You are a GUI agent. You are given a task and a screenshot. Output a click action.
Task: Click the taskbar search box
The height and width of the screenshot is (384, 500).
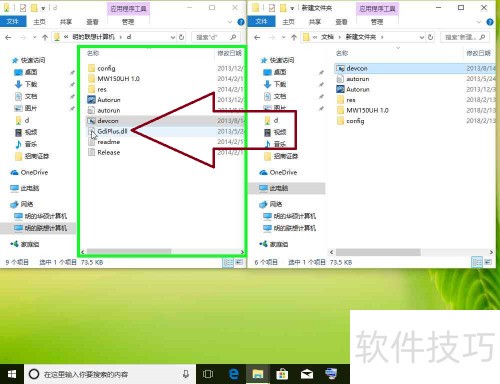tap(110, 374)
